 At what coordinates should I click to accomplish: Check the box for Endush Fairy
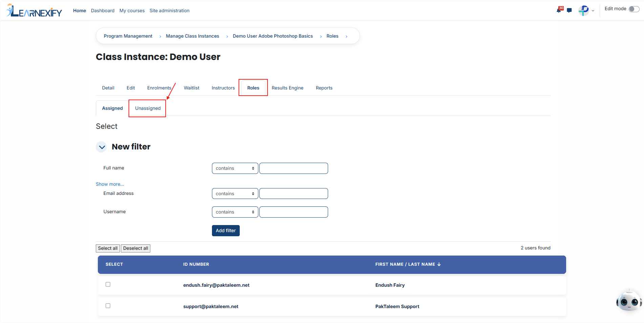(x=108, y=284)
